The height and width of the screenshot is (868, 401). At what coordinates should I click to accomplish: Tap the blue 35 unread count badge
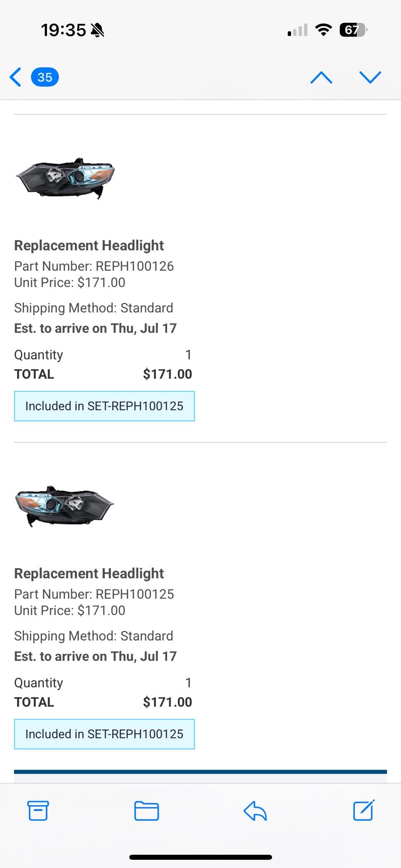point(44,77)
